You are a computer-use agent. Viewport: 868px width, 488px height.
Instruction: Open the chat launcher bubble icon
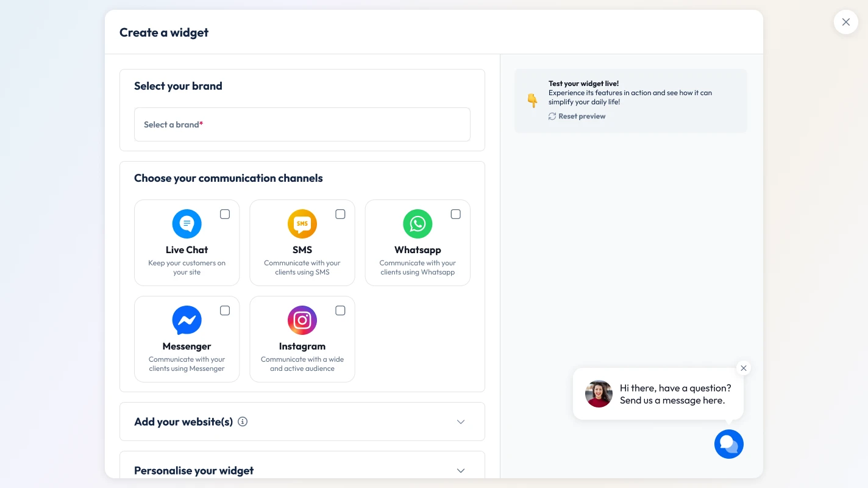click(729, 444)
